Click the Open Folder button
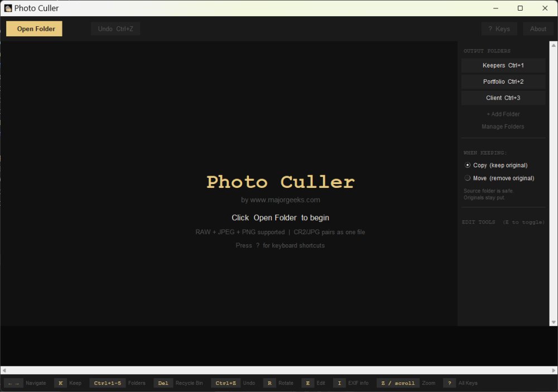This screenshot has width=558, height=392. click(x=34, y=29)
